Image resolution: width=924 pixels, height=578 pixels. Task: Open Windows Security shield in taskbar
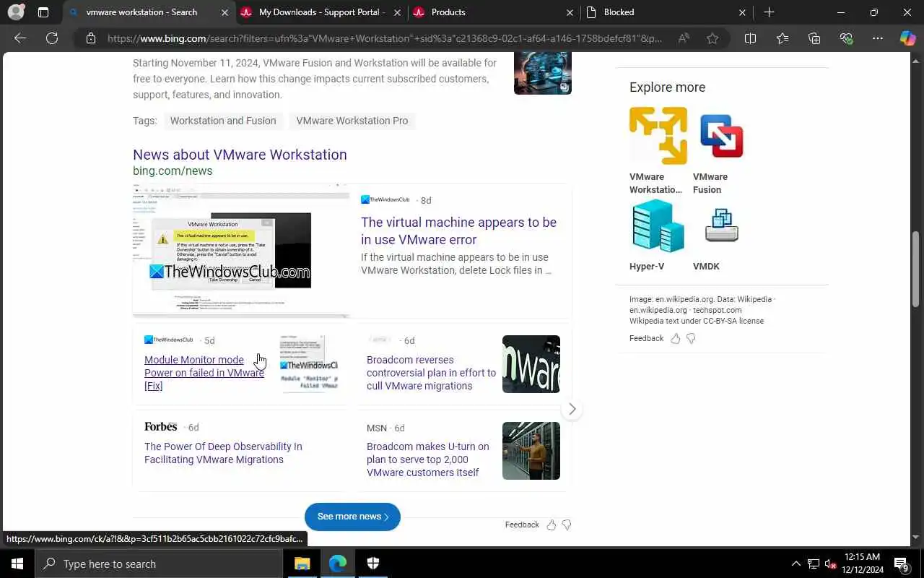coord(373,564)
